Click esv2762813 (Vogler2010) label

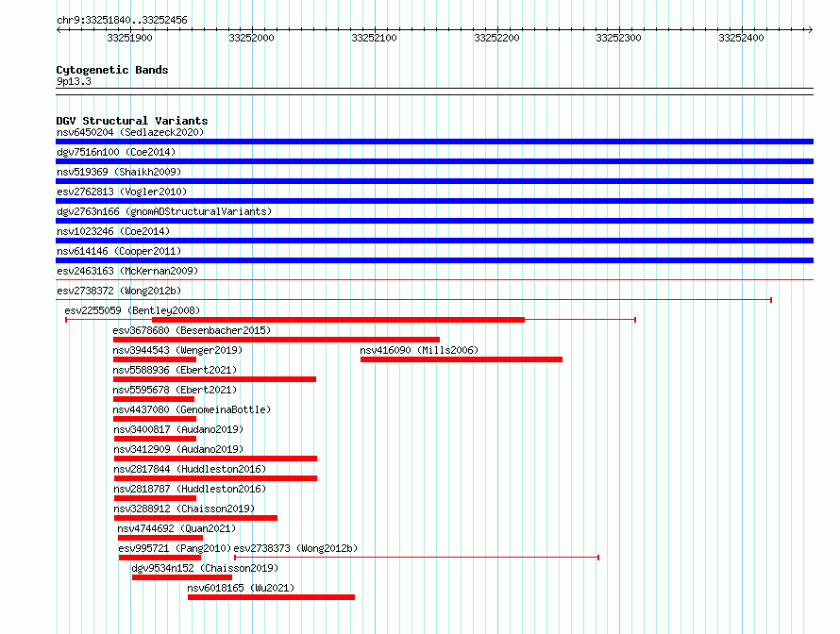point(122,192)
